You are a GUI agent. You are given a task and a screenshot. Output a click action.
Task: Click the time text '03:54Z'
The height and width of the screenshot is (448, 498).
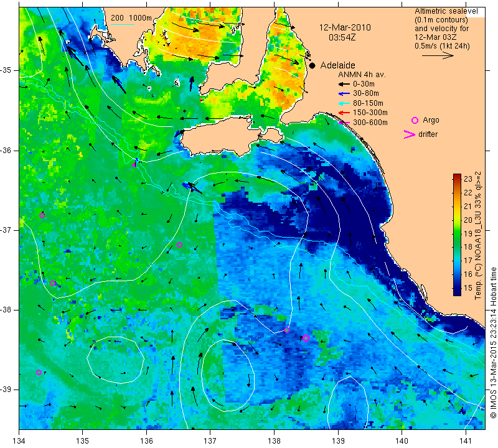coord(342,37)
